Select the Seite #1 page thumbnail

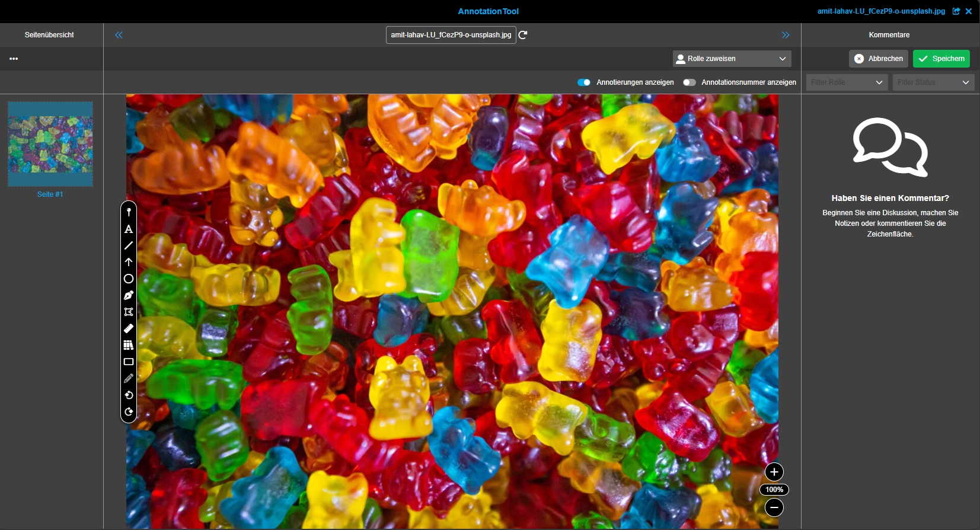click(50, 144)
